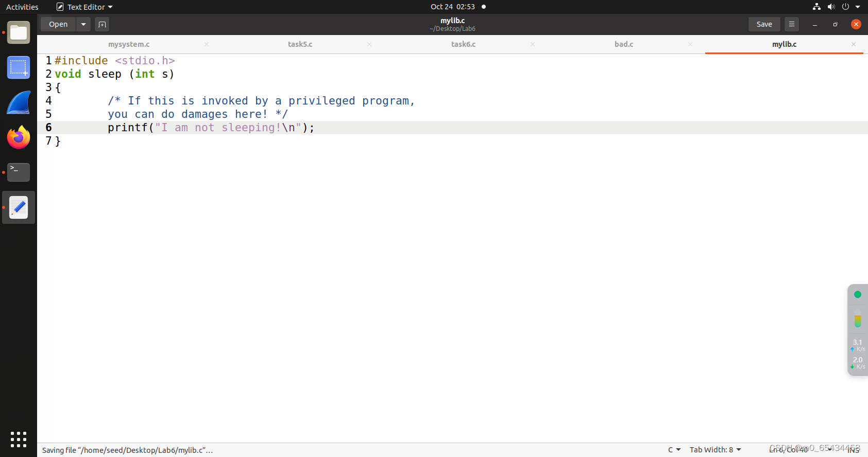Click Open button to open a file
This screenshot has width=868, height=457.
coord(58,24)
